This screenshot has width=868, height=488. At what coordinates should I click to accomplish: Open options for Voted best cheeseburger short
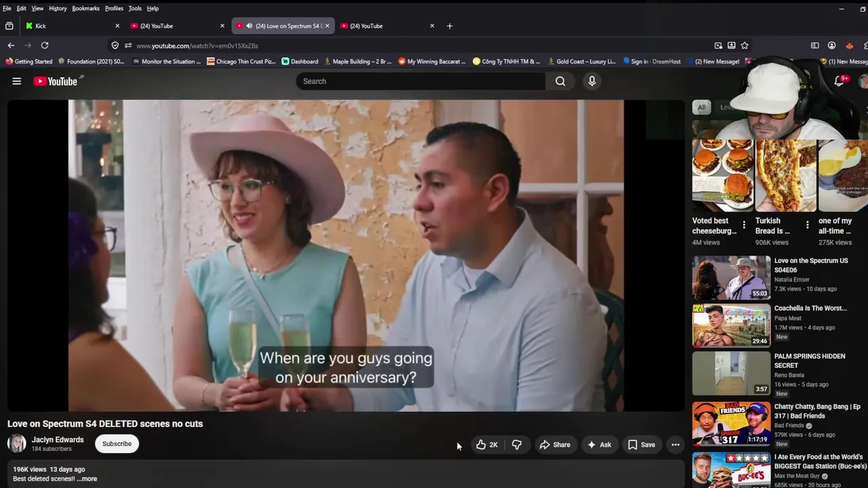pos(744,224)
